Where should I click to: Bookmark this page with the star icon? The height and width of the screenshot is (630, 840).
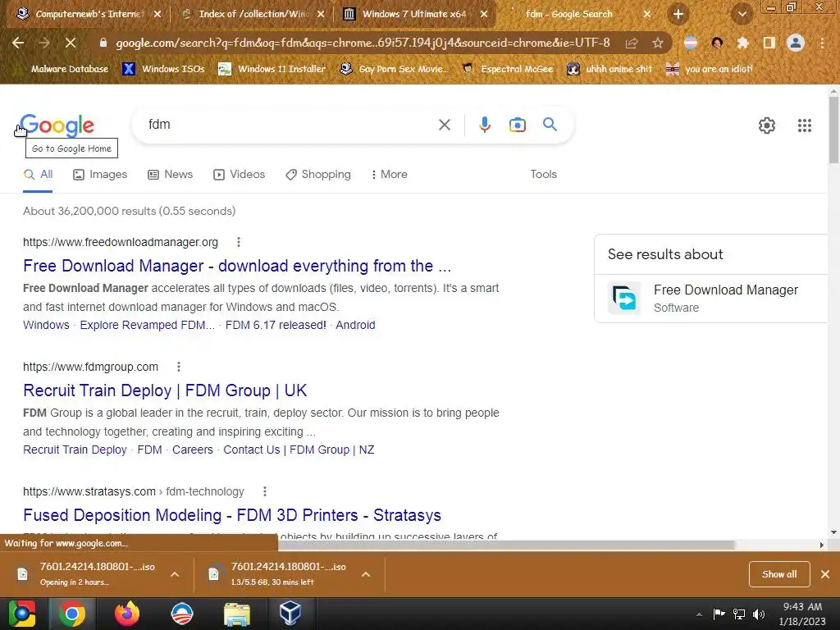point(658,43)
